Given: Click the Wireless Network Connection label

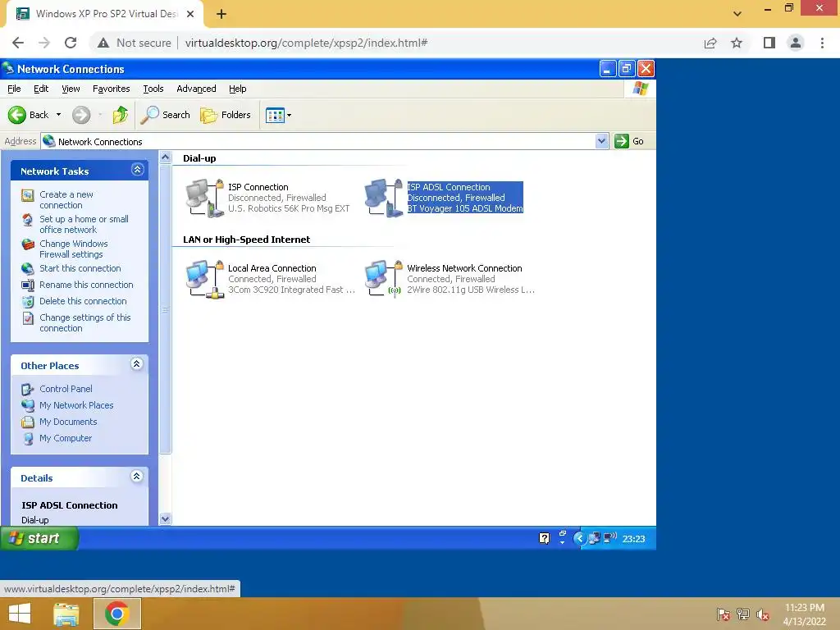Looking at the screenshot, I should [x=464, y=268].
